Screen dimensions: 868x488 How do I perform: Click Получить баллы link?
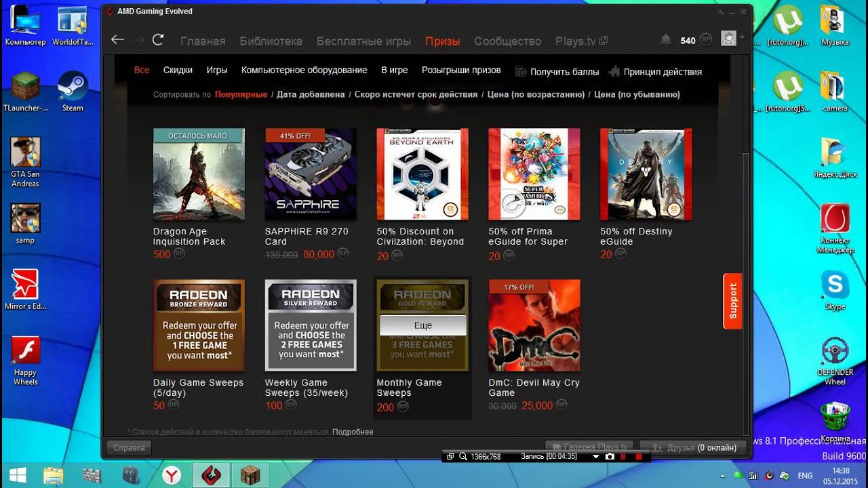coord(557,72)
